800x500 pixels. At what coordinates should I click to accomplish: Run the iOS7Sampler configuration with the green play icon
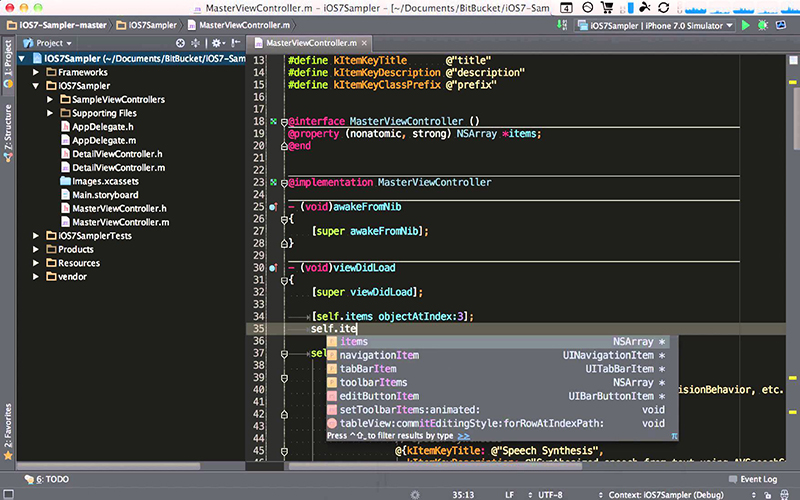coord(745,25)
